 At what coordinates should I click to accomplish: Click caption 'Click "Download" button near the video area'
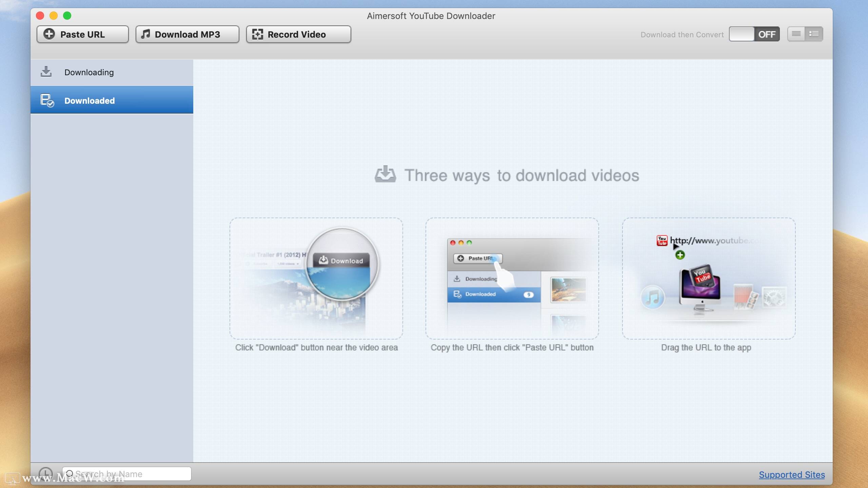[x=316, y=348]
